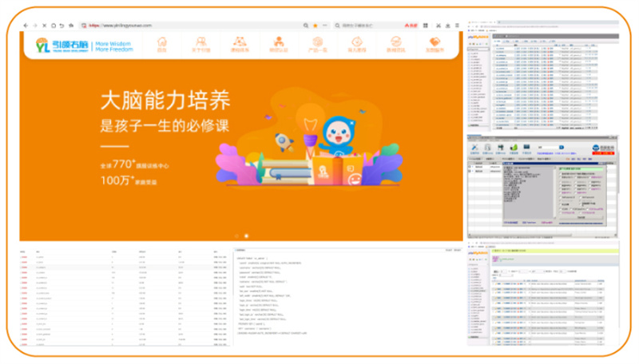
Task: Open the heart icon nav item
Action: [435, 44]
